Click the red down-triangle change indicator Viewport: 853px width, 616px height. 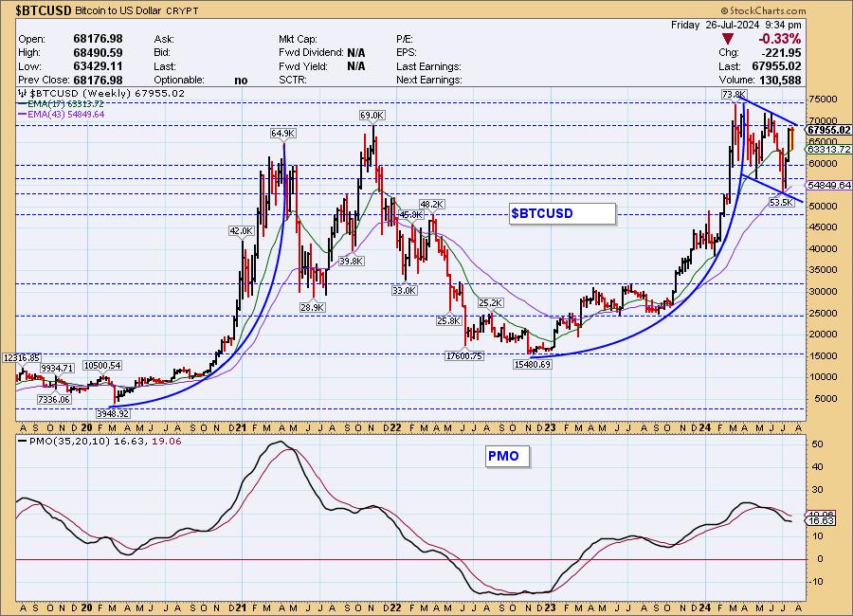click(728, 39)
